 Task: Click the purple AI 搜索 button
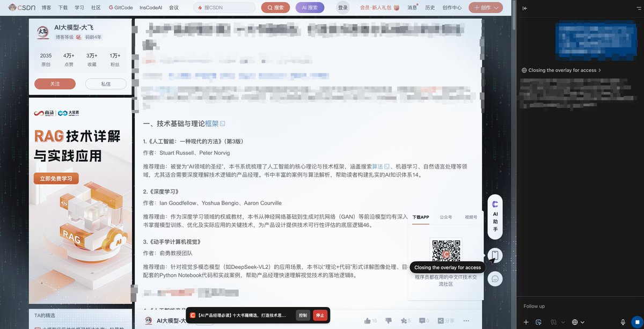(x=310, y=8)
